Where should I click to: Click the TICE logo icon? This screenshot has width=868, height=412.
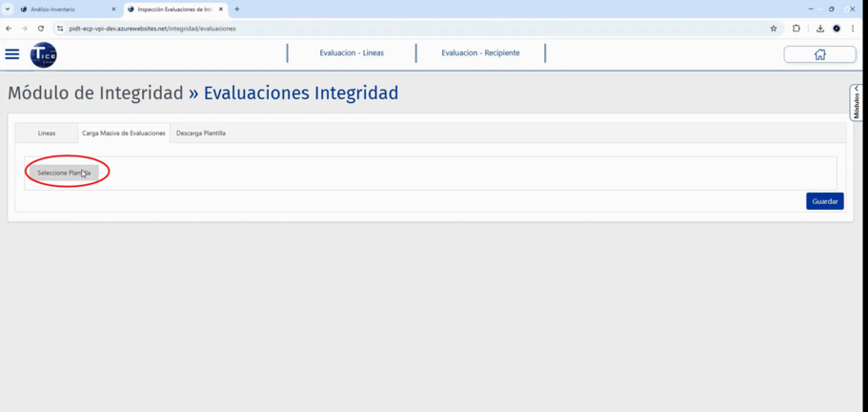click(43, 55)
